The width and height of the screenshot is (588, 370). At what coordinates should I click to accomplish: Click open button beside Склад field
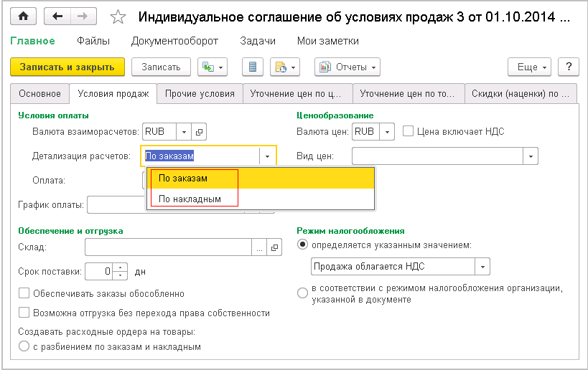tap(274, 247)
